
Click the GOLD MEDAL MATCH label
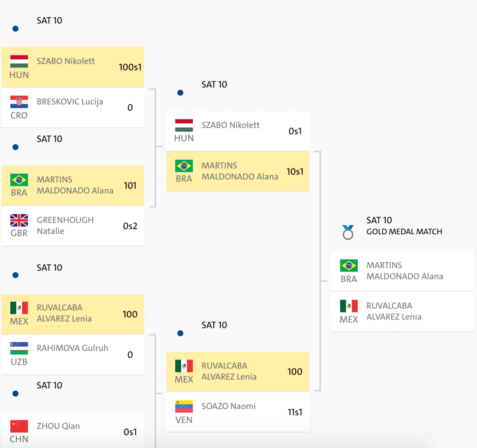click(x=404, y=231)
